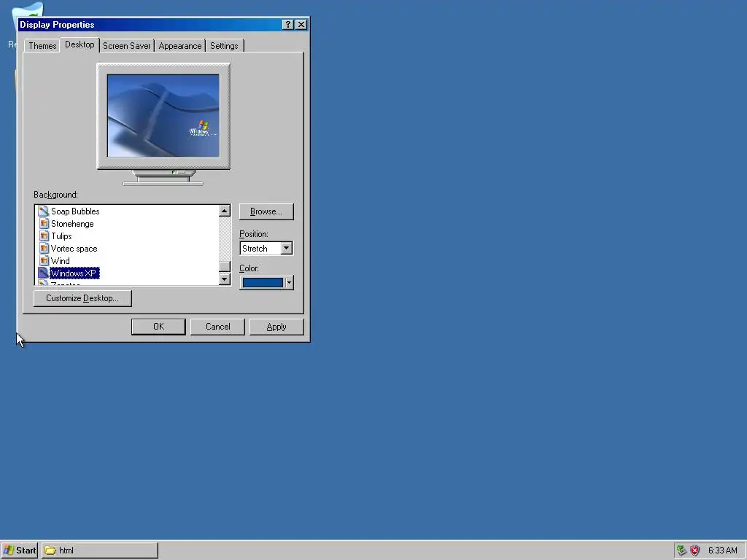Viewport: 747px width, 560px height.
Task: Click the Wind image icon
Action: click(x=43, y=260)
